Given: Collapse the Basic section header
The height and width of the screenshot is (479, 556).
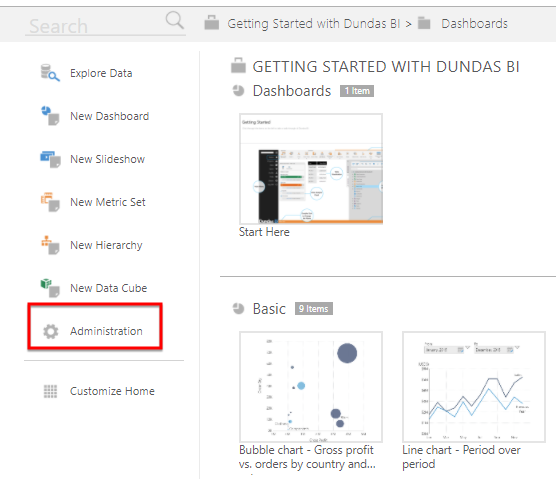Looking at the screenshot, I should click(x=238, y=308).
